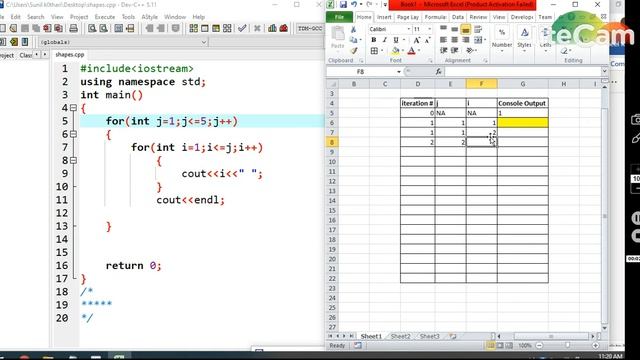Viewport: 640px width, 360px height.
Task: Toggle Align Text Left in Excel
Action: click(443, 40)
